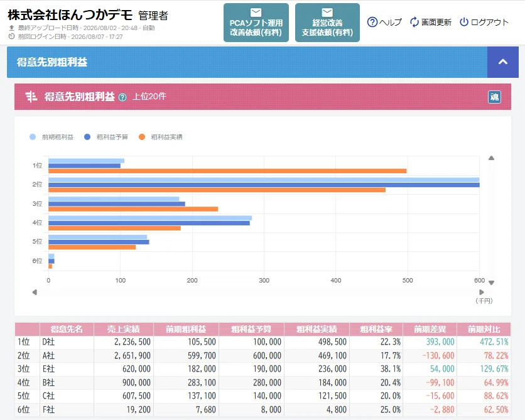Click the 62.50% 前期対比 value
525x420 pixels.
tap(496, 409)
